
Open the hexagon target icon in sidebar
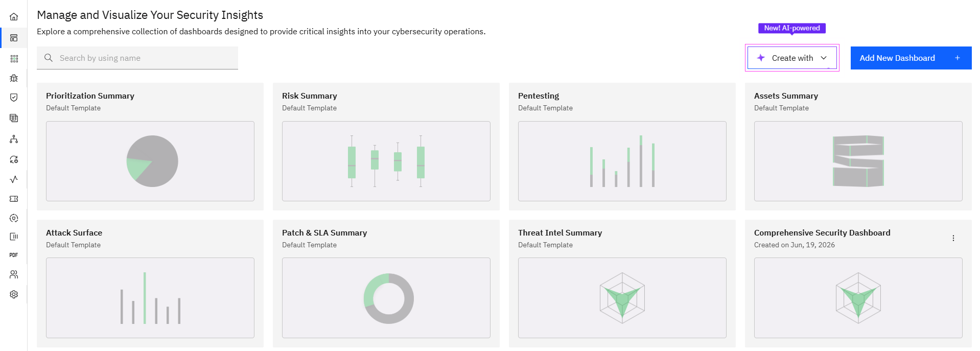coord(14,218)
